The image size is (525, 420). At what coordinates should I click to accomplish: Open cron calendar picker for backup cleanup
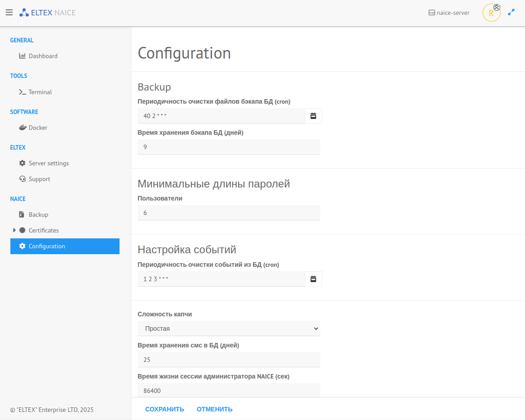tap(313, 116)
